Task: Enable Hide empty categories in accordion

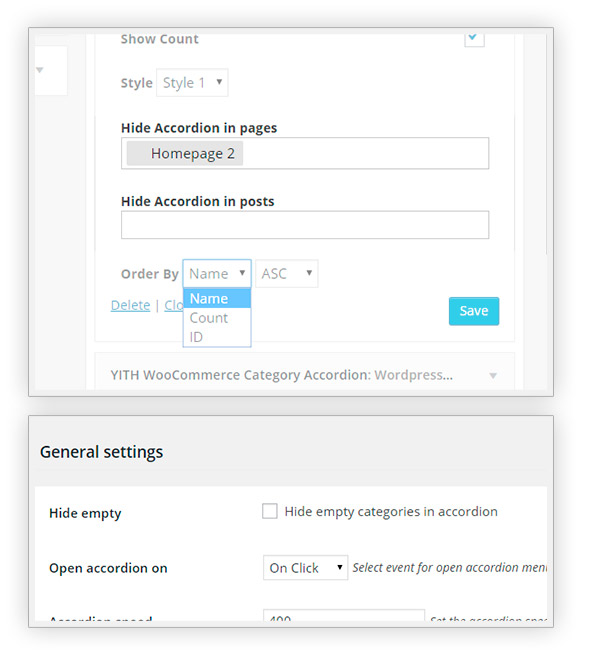Action: (x=270, y=511)
